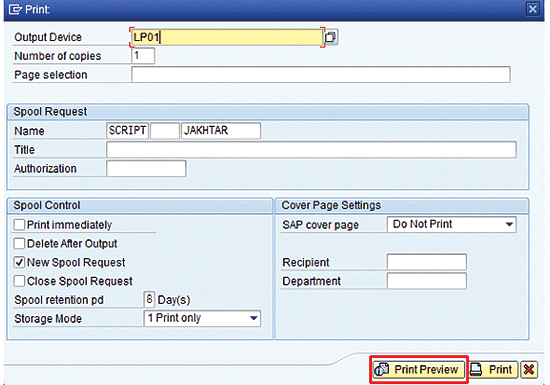The image size is (550, 385).
Task: Click the Cover Page Settings group header
Action: click(x=402, y=205)
